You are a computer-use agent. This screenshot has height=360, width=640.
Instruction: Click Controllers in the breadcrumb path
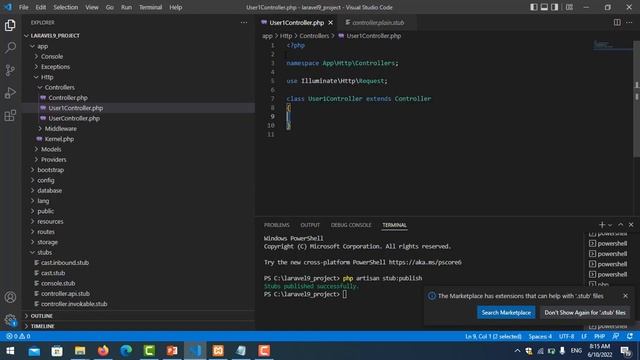tap(314, 36)
